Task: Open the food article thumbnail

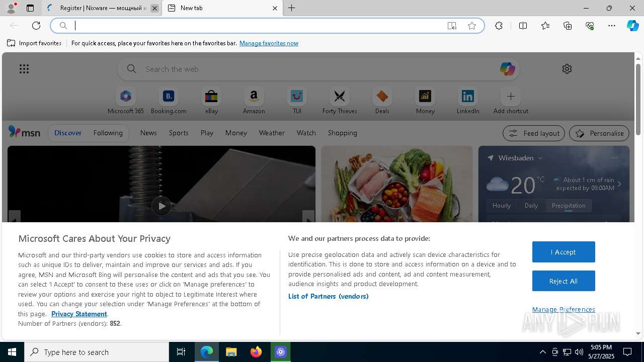Action: [397, 184]
